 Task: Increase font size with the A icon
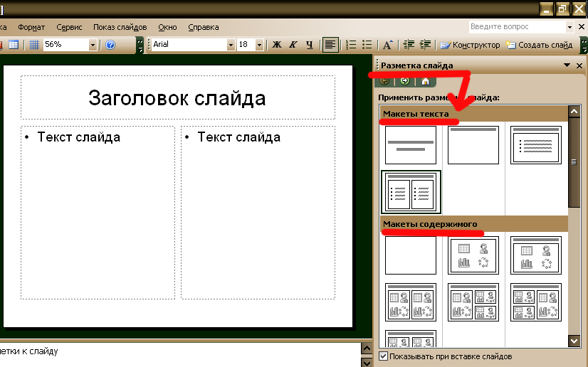coord(388,45)
